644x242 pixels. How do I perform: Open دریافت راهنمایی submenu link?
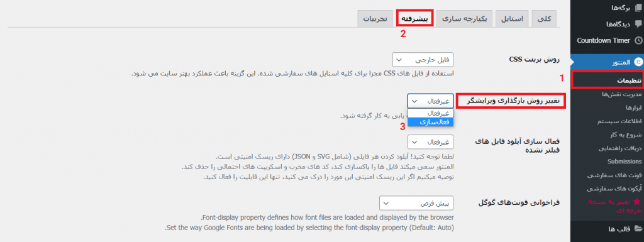pos(620,148)
